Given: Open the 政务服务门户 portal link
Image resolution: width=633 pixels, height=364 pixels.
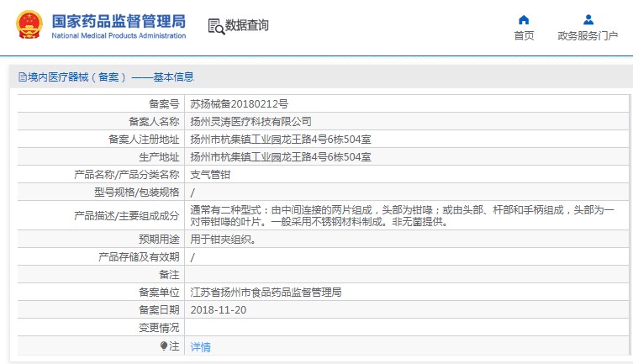Looking at the screenshot, I should tap(588, 36).
